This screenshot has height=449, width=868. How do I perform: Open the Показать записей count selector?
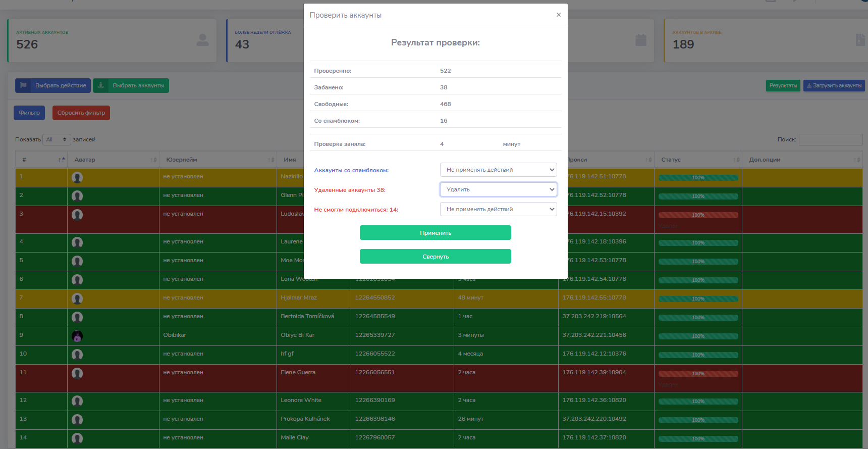pos(56,139)
